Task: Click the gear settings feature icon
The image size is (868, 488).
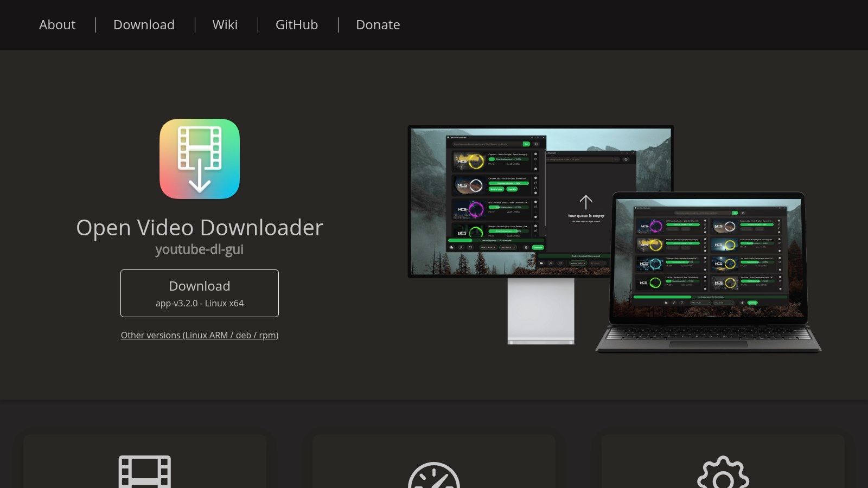Action: point(723,472)
